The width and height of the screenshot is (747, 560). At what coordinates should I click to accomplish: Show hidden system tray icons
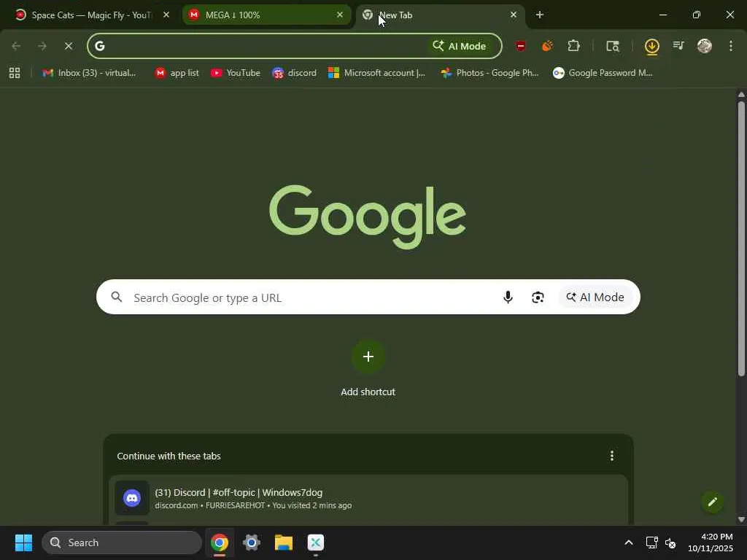(x=629, y=542)
